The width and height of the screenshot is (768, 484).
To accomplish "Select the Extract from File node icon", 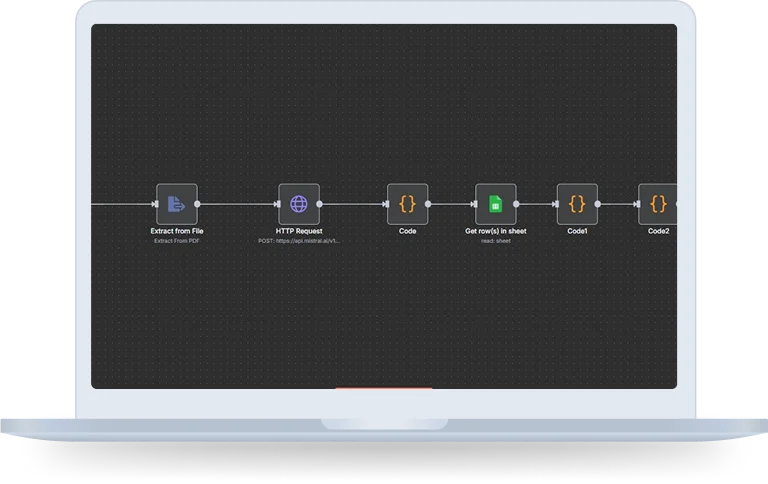I will 176,204.
